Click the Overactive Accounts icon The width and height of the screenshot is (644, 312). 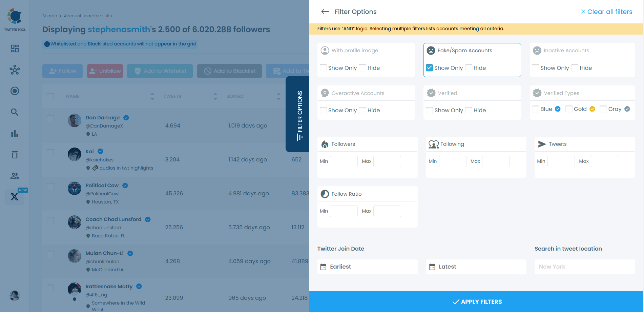pos(325,93)
